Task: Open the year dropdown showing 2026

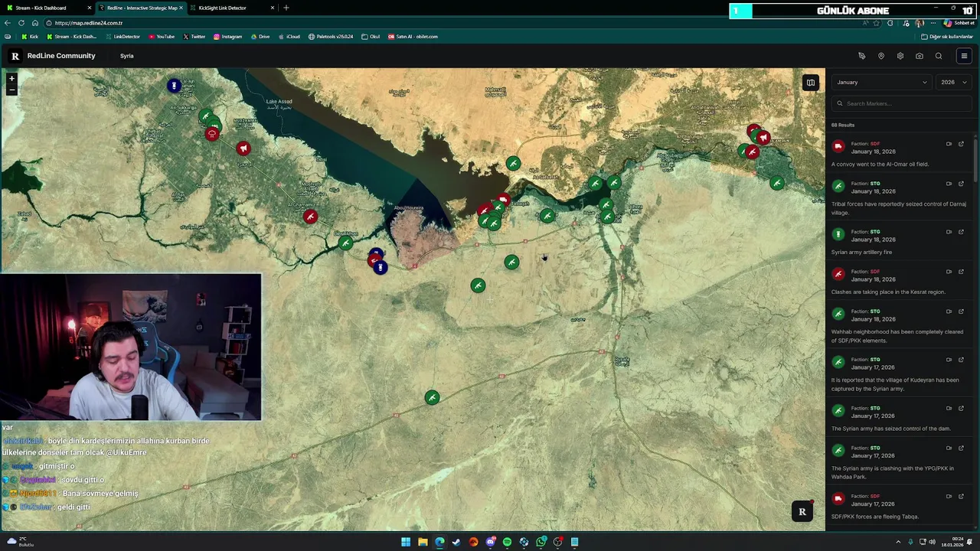Action: [x=954, y=82]
